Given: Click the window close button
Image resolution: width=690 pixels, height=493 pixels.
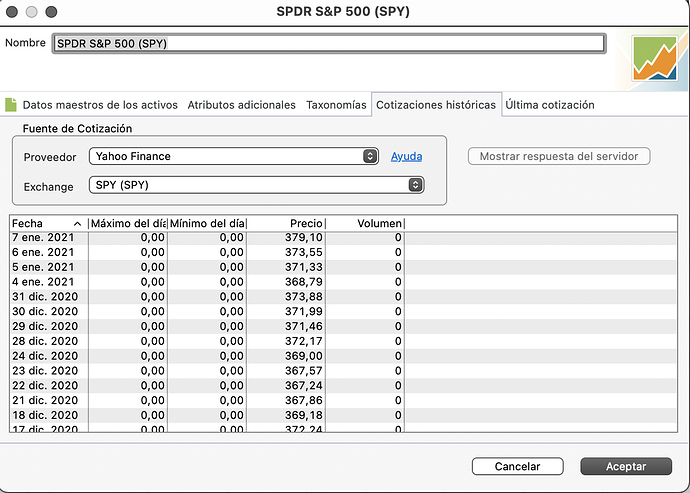Looking at the screenshot, I should pyautogui.click(x=12, y=12).
